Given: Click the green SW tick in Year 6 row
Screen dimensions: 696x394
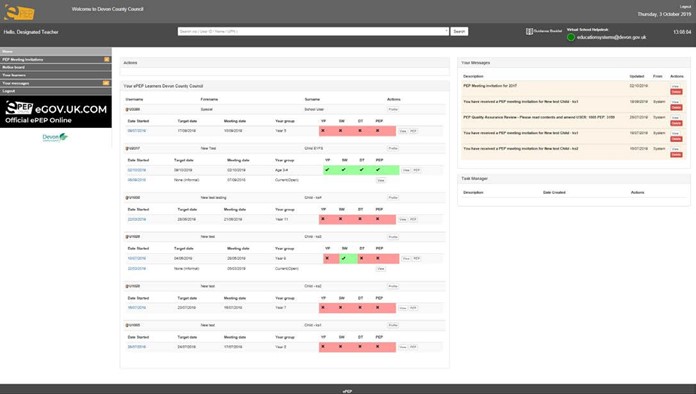Looking at the screenshot, I should [344, 258].
